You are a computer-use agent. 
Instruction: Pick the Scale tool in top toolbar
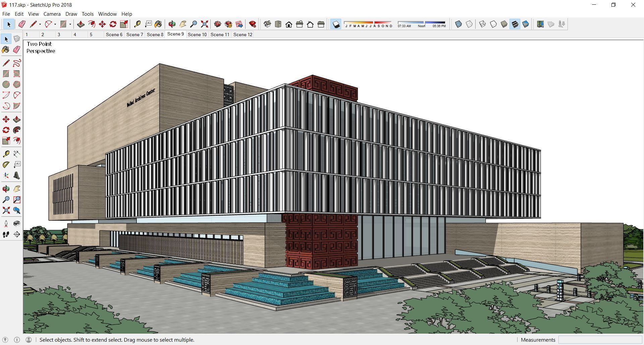(124, 24)
